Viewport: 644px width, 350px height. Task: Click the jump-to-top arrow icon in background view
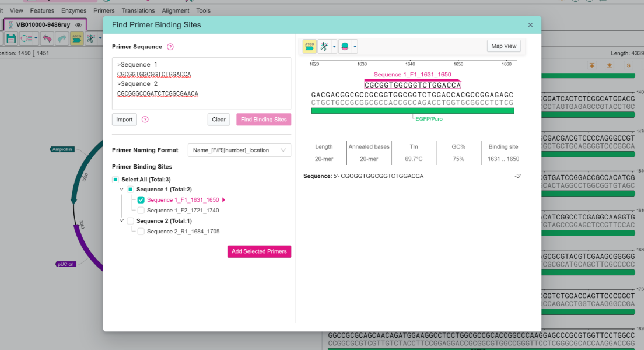tap(592, 65)
